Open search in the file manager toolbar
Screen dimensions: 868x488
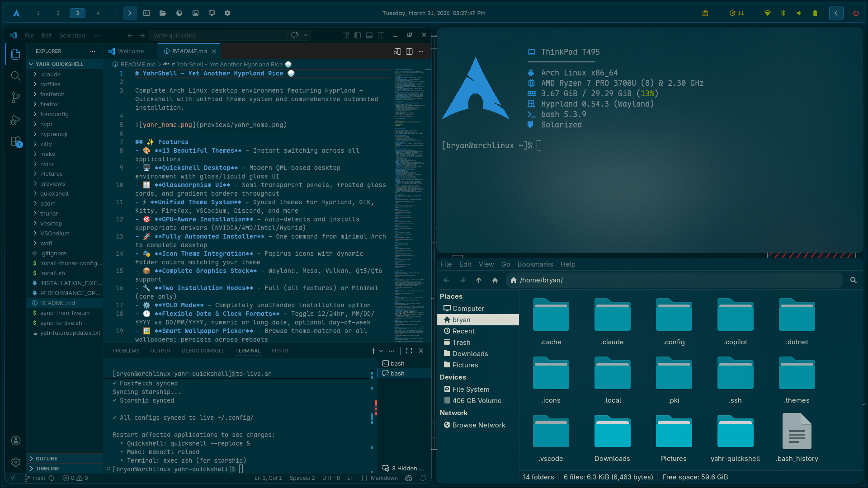(x=854, y=280)
